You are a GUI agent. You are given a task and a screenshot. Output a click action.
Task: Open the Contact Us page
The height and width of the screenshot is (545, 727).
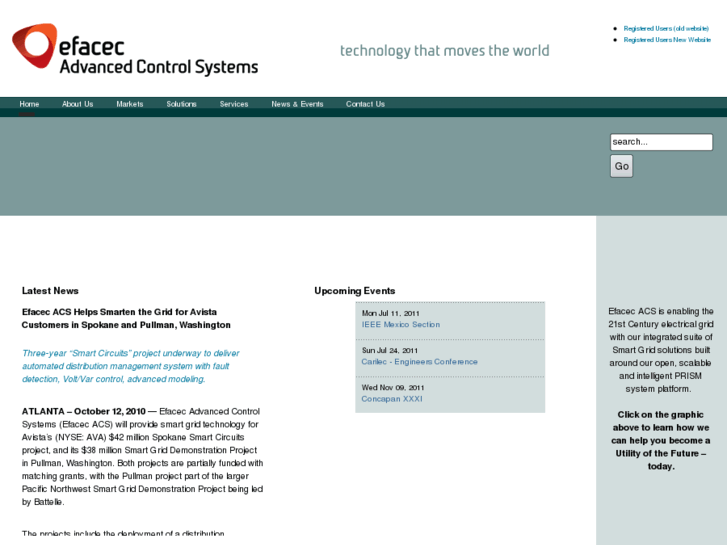[x=365, y=104]
